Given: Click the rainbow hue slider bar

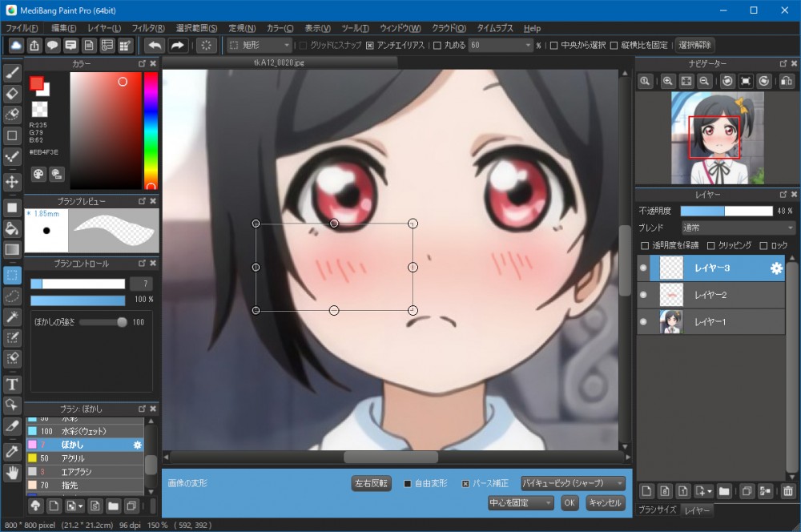Looking at the screenshot, I should click(x=151, y=131).
